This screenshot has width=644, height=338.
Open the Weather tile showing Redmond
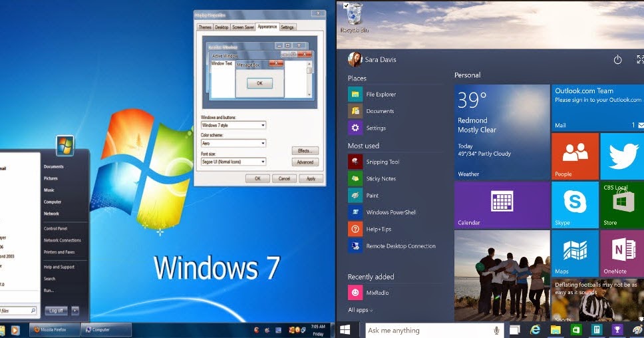(x=502, y=132)
